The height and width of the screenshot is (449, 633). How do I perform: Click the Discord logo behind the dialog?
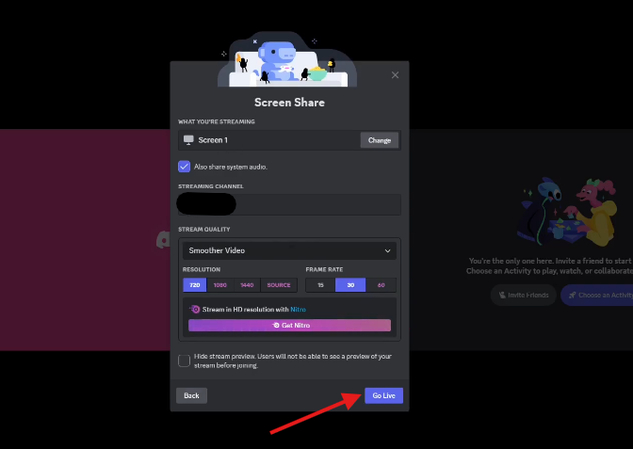pos(163,239)
